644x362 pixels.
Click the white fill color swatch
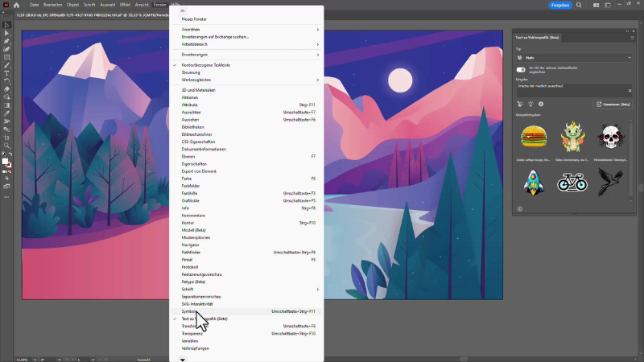click(x=5, y=162)
